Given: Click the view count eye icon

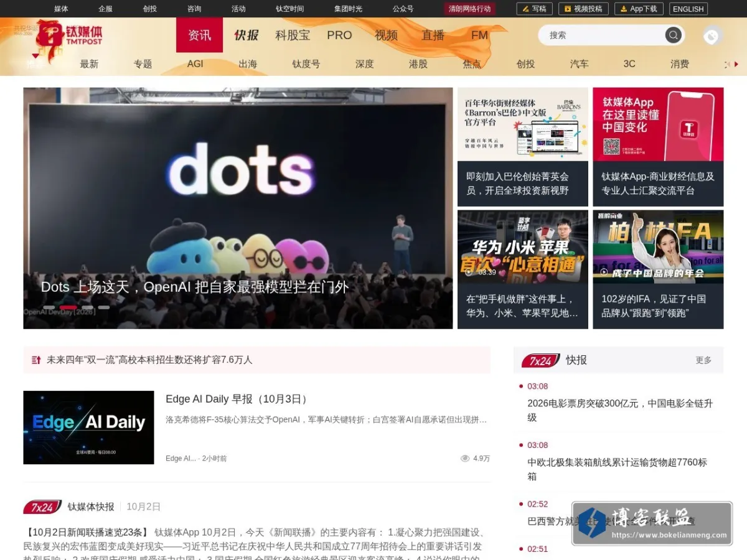Looking at the screenshot, I should (x=464, y=459).
